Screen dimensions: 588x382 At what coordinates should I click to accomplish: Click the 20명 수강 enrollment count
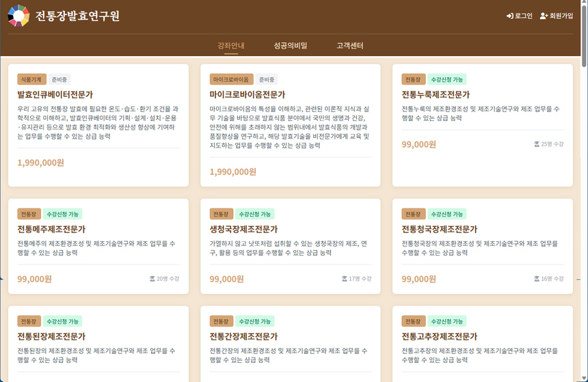coord(165,279)
